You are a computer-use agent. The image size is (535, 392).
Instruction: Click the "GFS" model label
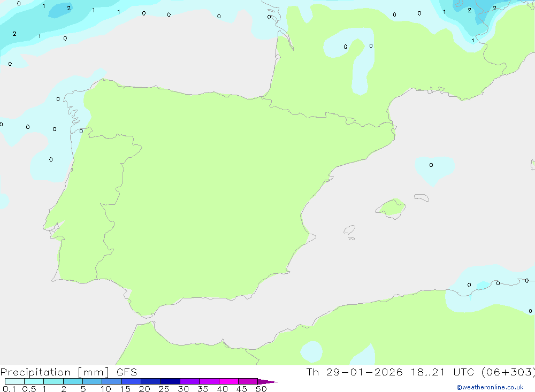127,372
